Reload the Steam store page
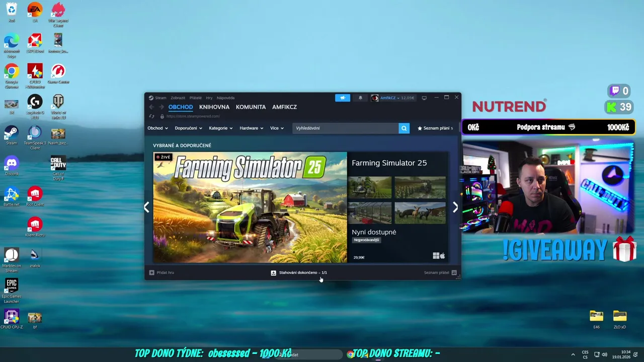The image size is (644, 362). [151, 116]
